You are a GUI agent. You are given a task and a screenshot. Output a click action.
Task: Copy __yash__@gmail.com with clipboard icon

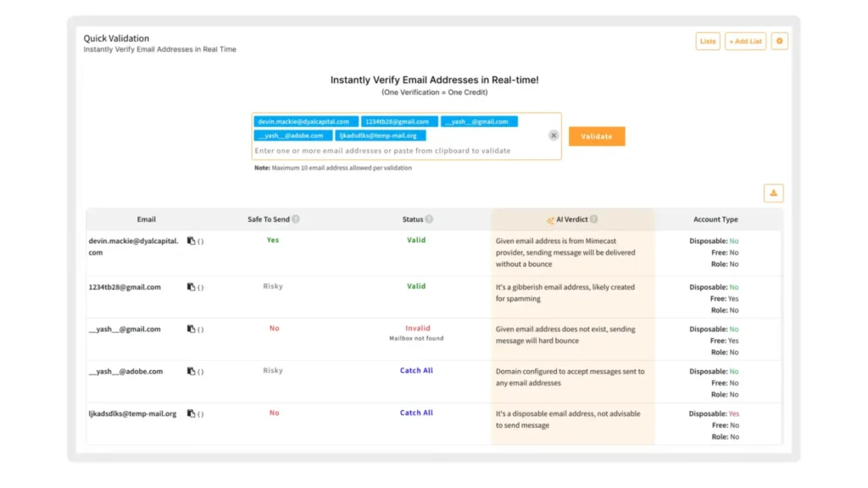191,330
